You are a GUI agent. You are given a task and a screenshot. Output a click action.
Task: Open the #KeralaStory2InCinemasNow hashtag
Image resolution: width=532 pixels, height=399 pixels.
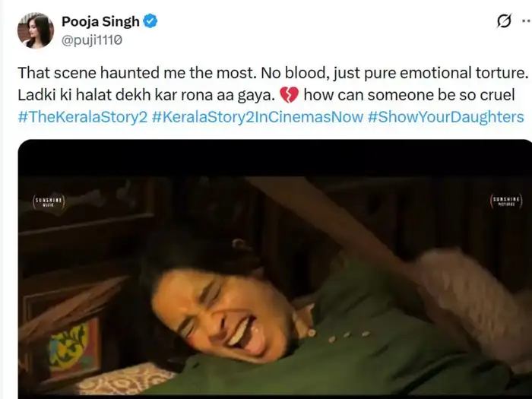pos(255,117)
